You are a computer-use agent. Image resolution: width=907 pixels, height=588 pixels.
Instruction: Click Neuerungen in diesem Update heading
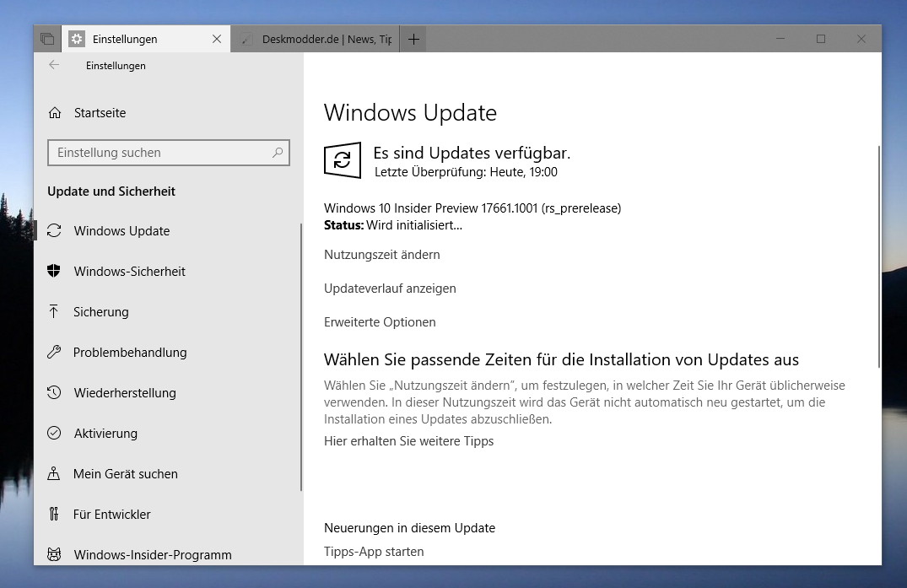point(409,528)
